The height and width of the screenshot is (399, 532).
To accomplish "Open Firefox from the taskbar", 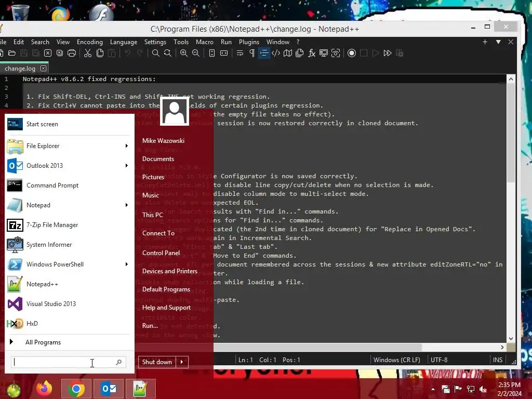I will click(x=45, y=389).
